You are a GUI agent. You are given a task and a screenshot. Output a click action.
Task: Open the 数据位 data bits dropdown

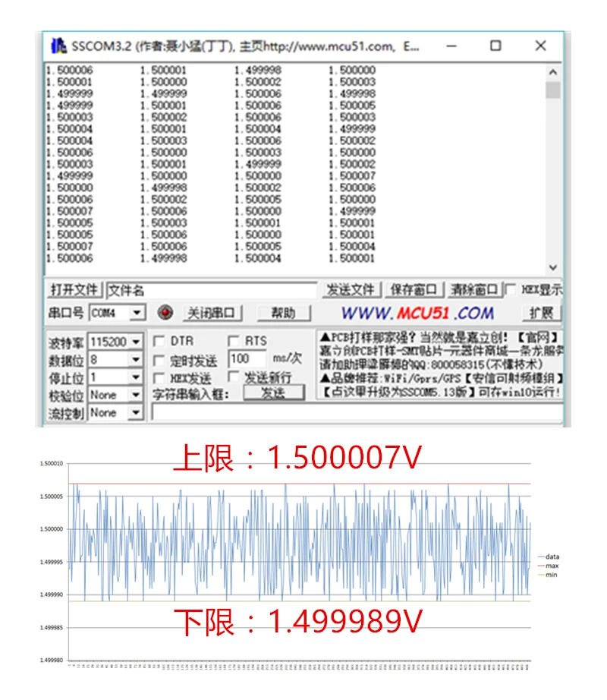click(136, 360)
